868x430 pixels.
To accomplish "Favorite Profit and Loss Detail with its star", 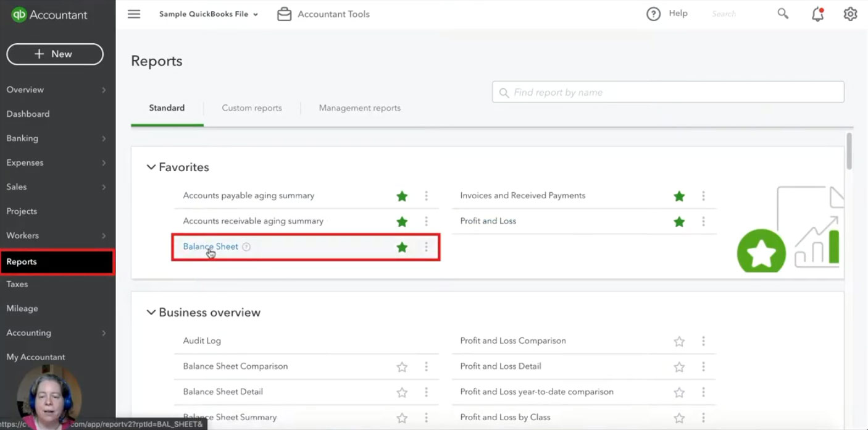I will pyautogui.click(x=679, y=367).
